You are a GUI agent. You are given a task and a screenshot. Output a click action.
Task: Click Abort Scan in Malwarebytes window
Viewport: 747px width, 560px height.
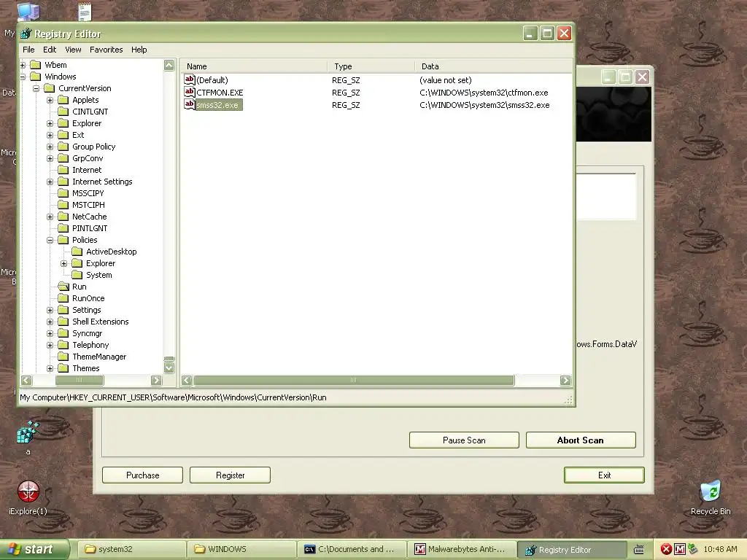(581, 440)
